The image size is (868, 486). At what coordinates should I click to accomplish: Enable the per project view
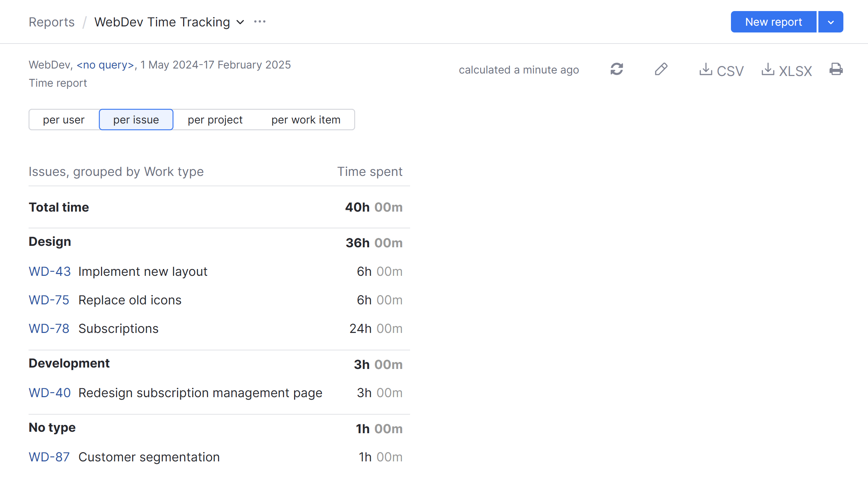215,120
